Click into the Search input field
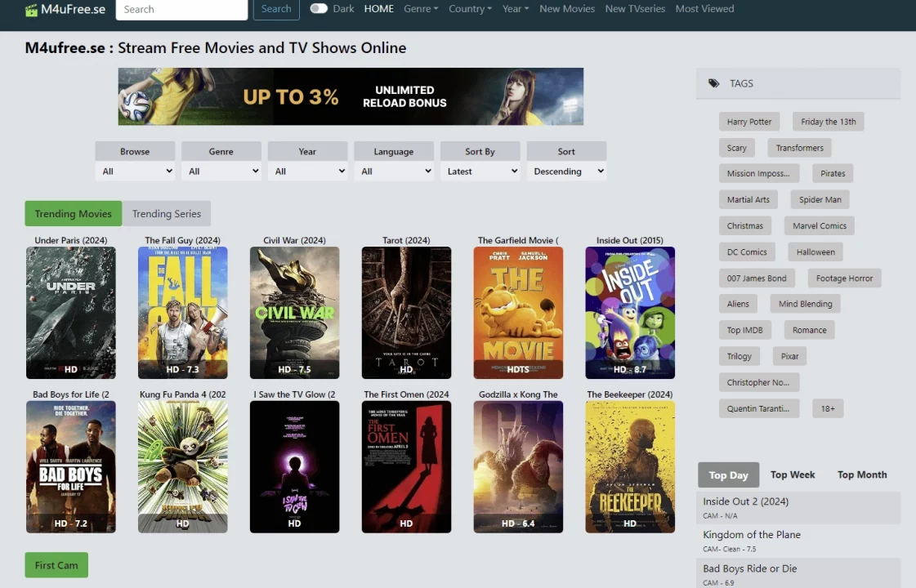The height and width of the screenshot is (588, 916). [x=181, y=10]
